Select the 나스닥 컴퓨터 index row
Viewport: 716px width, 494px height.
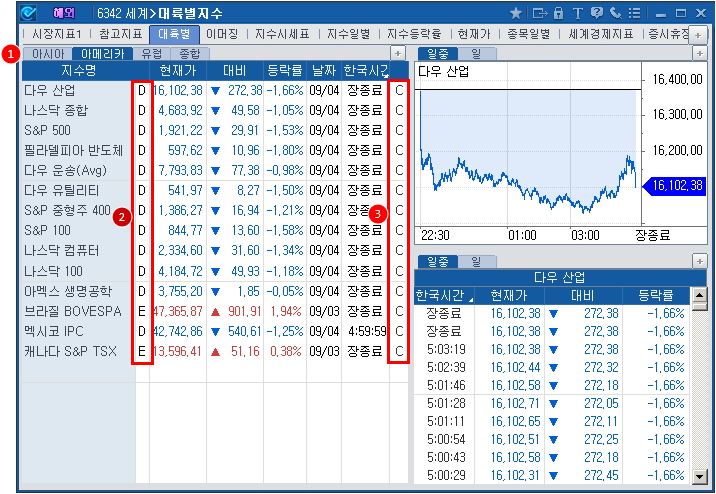(x=215, y=251)
